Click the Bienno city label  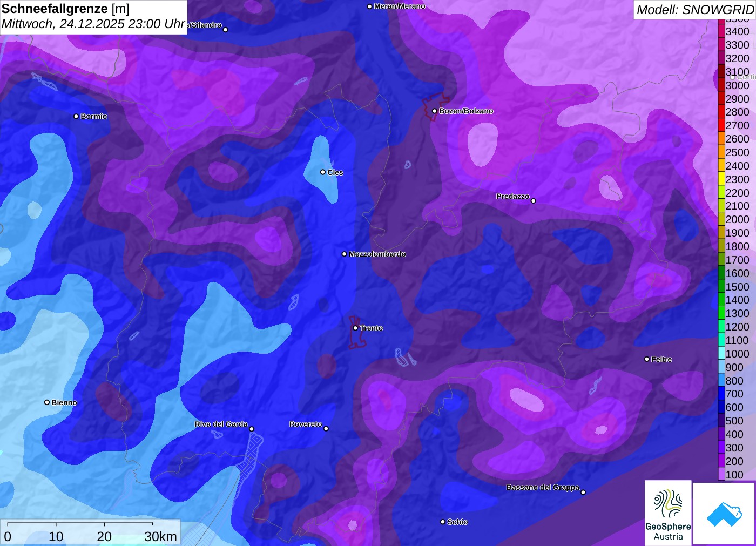[x=64, y=402]
